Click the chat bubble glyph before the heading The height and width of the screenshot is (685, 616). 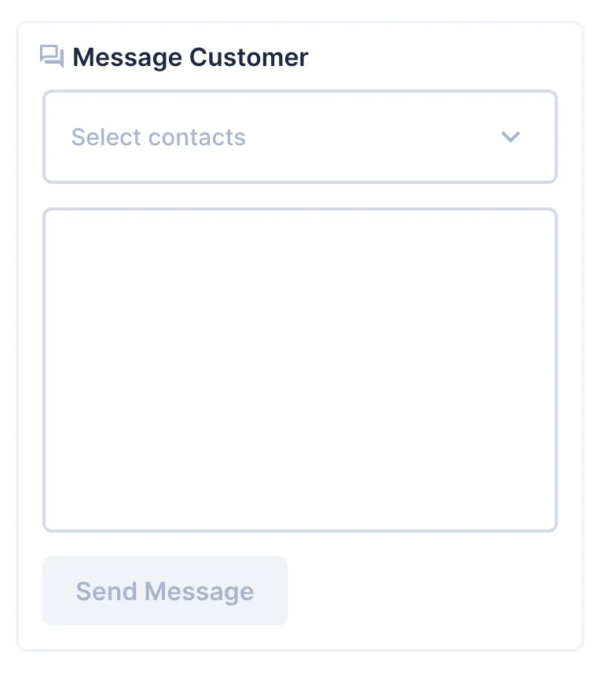click(x=51, y=56)
